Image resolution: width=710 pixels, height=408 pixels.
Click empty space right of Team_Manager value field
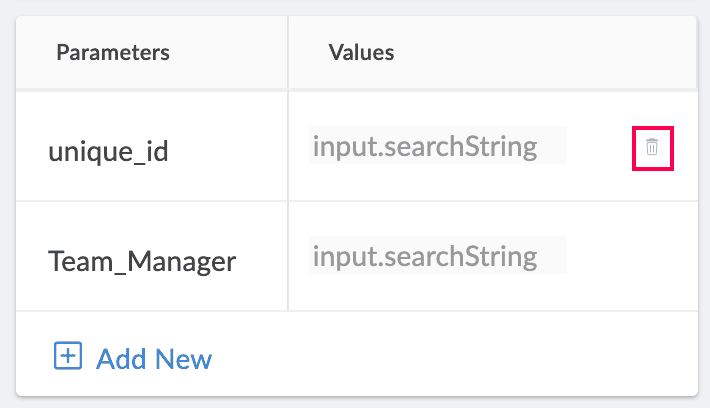pyautogui.click(x=630, y=256)
